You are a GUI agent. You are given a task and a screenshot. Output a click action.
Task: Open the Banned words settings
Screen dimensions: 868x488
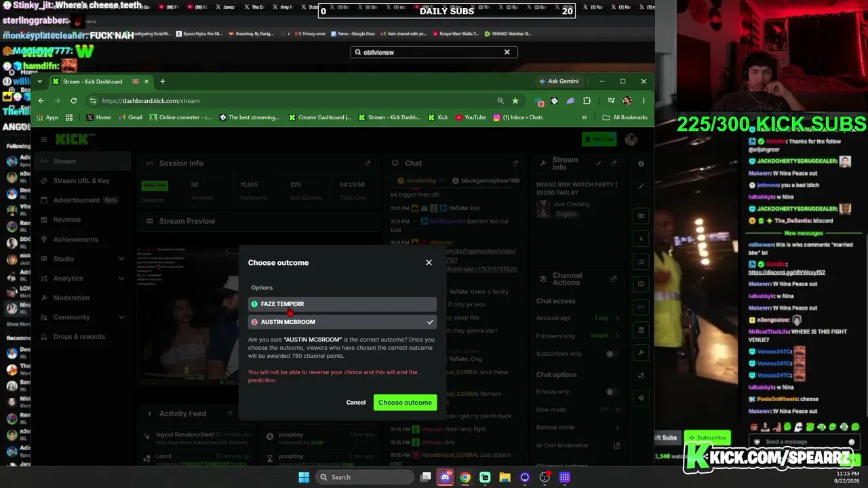click(578, 427)
